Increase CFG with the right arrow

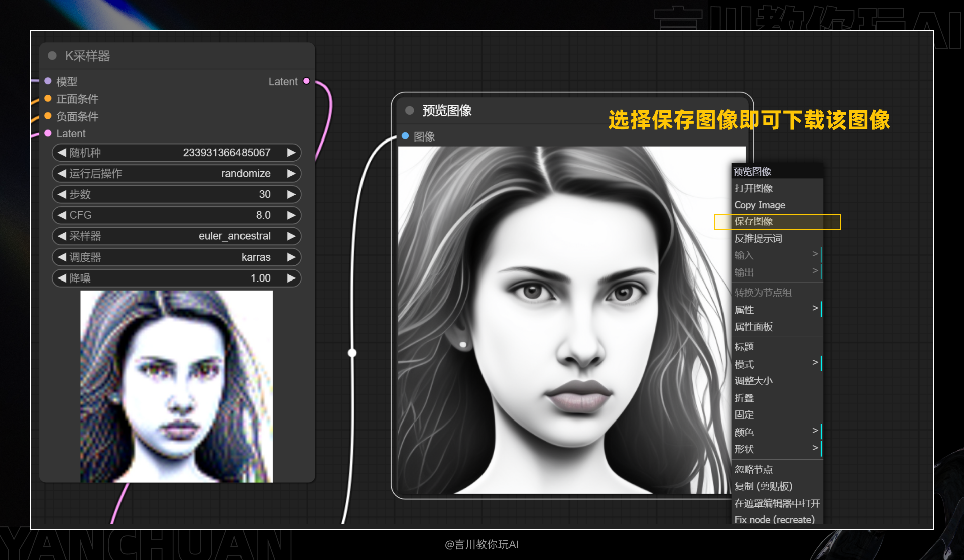click(291, 215)
